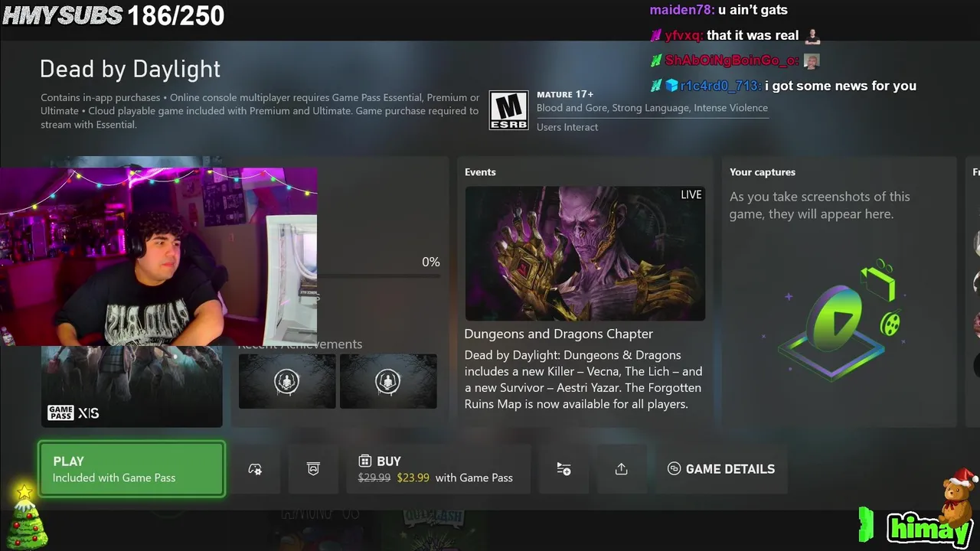Click the event description about Vecna

pos(583,380)
